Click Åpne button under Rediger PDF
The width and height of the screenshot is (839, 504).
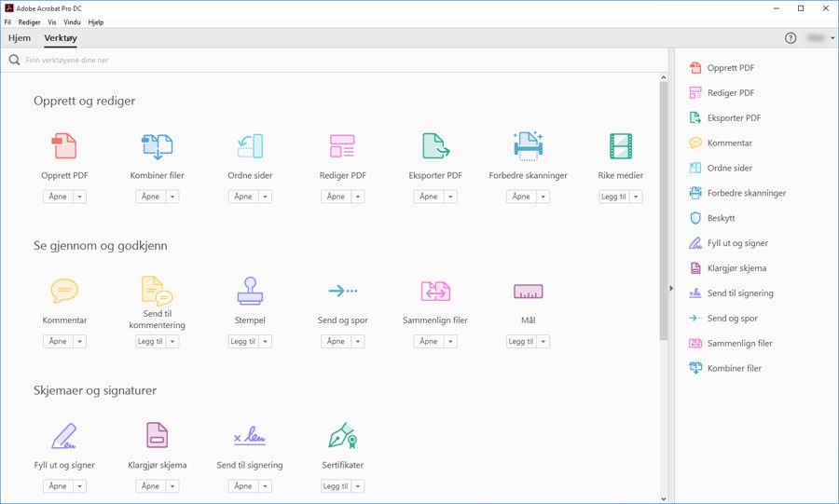click(336, 197)
